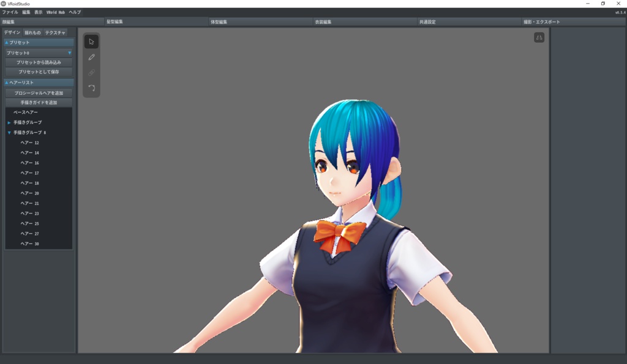Image resolution: width=627 pixels, height=364 pixels.
Task: Restore down the VRoidStudio window
Action: click(x=603, y=4)
